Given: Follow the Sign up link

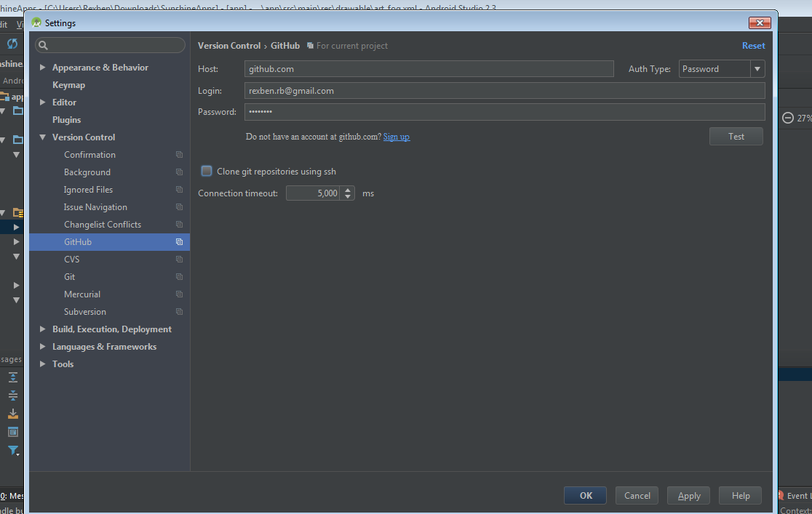Looking at the screenshot, I should pyautogui.click(x=396, y=137).
